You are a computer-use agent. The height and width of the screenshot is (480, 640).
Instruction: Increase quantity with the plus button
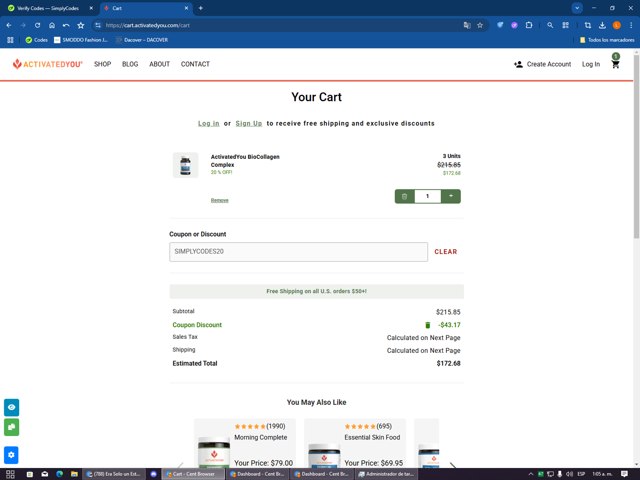tap(451, 196)
